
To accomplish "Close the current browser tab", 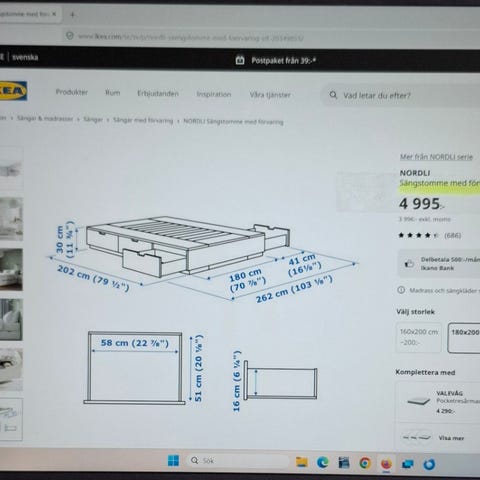I will click(54, 14).
